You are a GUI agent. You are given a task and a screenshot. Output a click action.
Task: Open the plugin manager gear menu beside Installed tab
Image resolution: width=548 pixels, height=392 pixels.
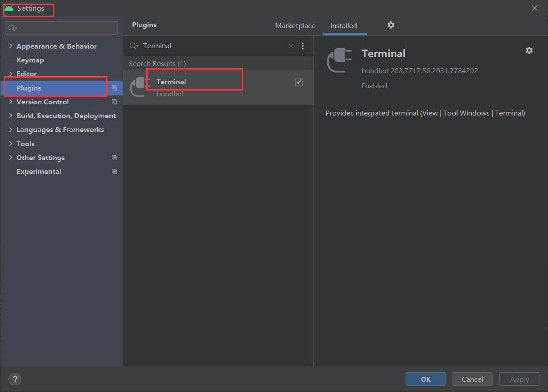coord(391,25)
